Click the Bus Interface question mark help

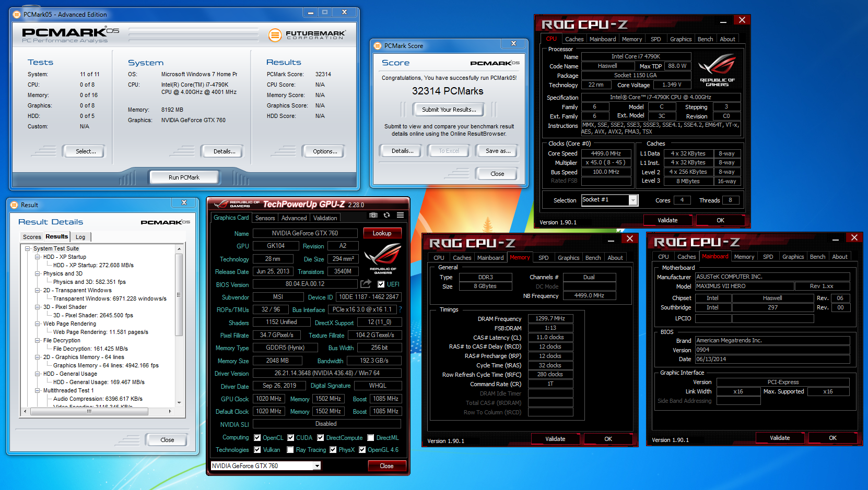point(400,309)
